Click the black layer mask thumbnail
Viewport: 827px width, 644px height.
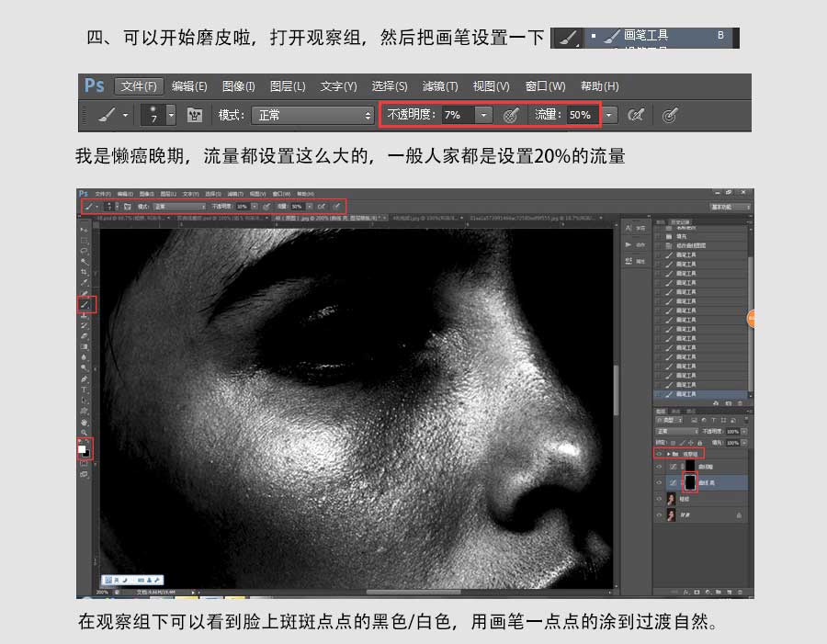pos(691,481)
